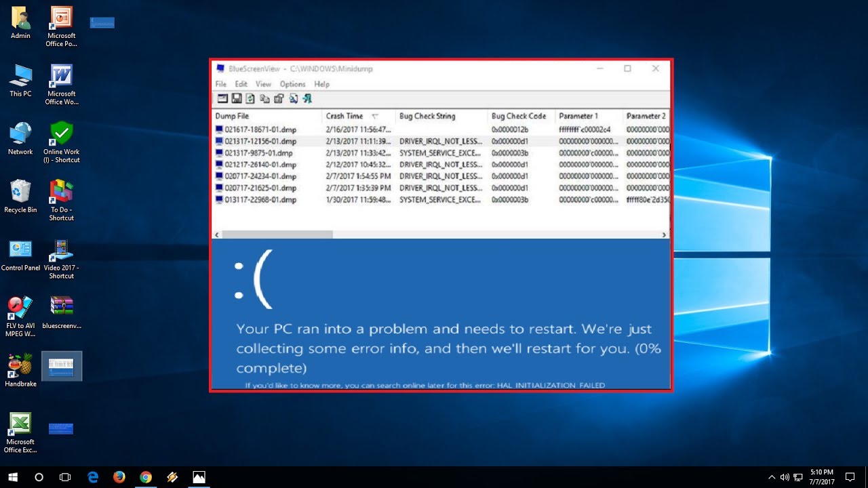
Task: Select highlighted image thumbnail beside Handbrake
Action: pyautogui.click(x=62, y=366)
